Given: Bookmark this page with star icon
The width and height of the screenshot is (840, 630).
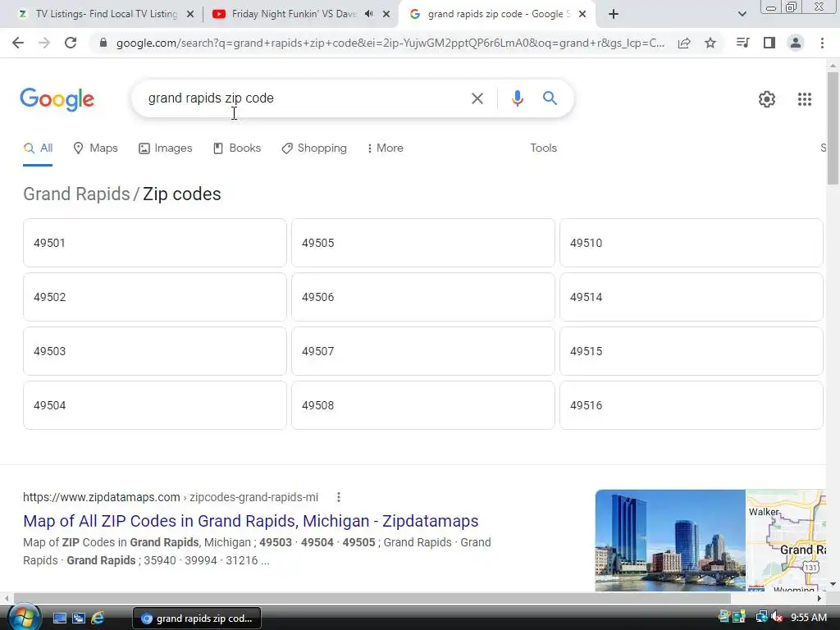Looking at the screenshot, I should pyautogui.click(x=710, y=43).
